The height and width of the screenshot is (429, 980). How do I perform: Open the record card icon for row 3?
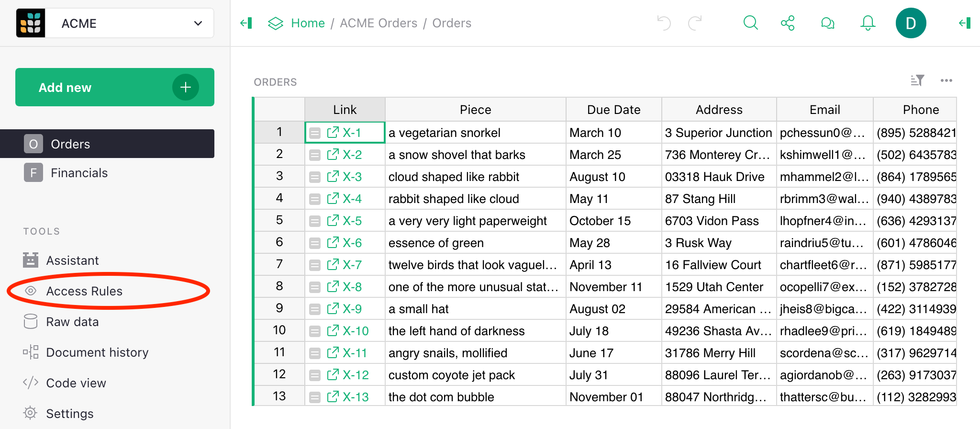click(315, 177)
